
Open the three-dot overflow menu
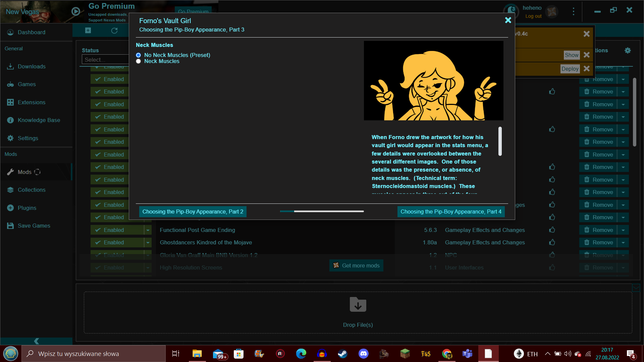[574, 11]
